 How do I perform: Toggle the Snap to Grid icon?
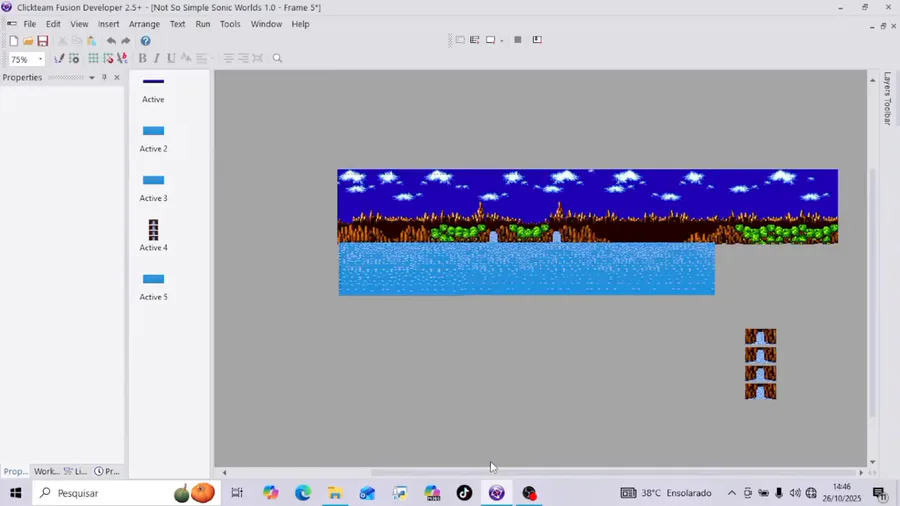point(108,58)
